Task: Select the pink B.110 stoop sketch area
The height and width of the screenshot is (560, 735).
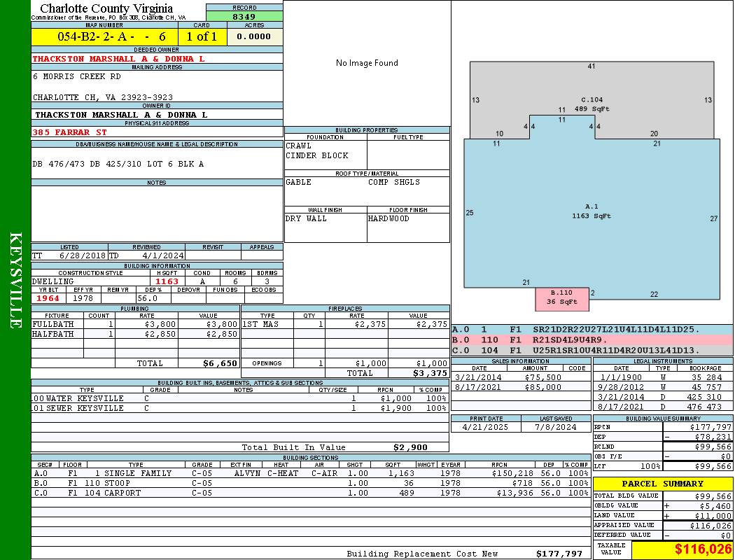Action: click(561, 298)
